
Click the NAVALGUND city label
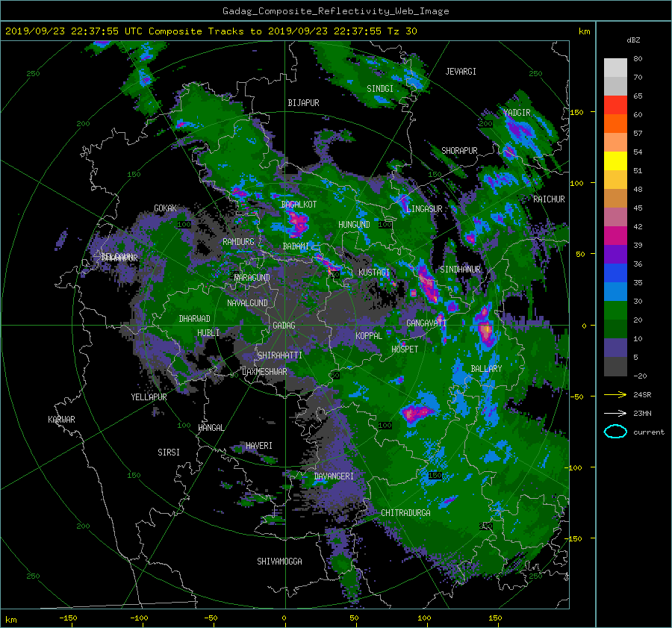pyautogui.click(x=247, y=303)
